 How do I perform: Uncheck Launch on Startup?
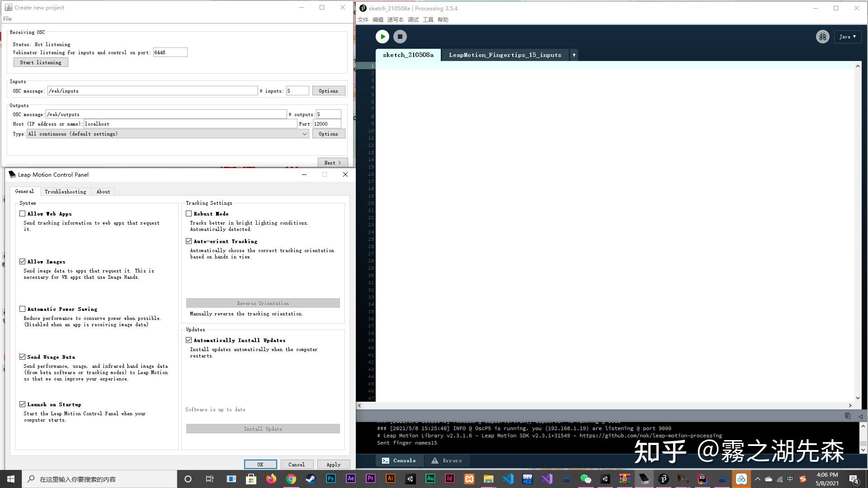tap(23, 404)
